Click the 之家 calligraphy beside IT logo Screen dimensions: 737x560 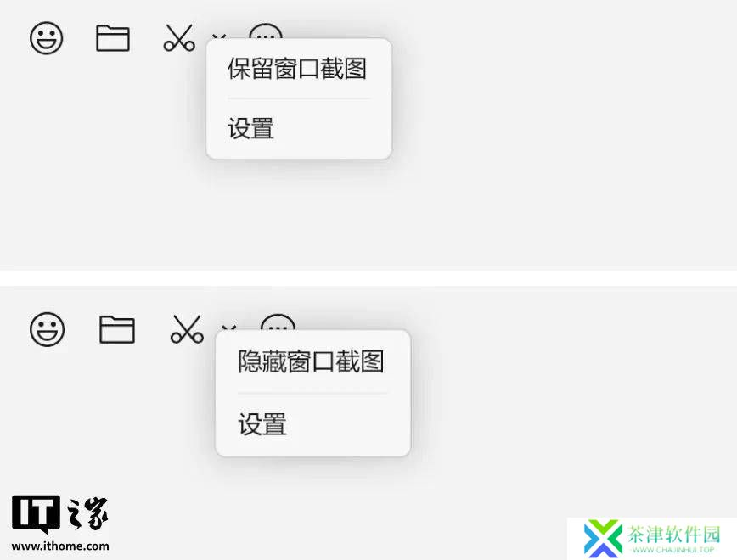(x=87, y=513)
